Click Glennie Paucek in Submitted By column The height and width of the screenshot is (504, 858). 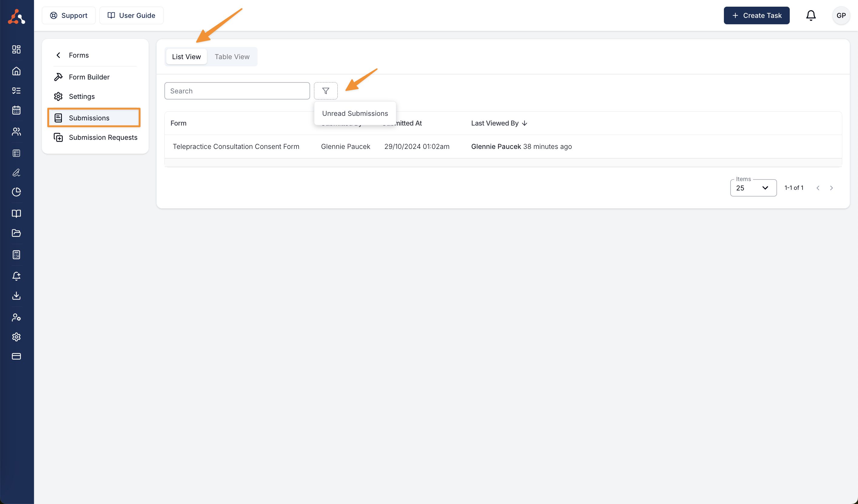click(x=345, y=146)
